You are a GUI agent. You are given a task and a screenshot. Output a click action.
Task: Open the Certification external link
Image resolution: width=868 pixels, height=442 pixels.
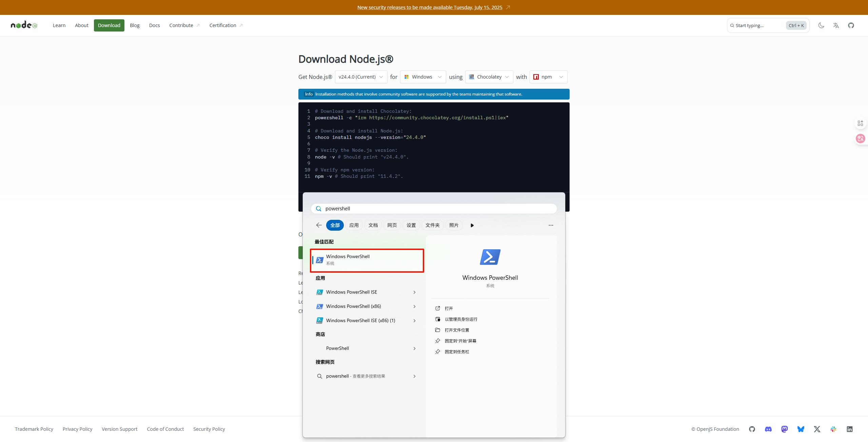pos(226,25)
